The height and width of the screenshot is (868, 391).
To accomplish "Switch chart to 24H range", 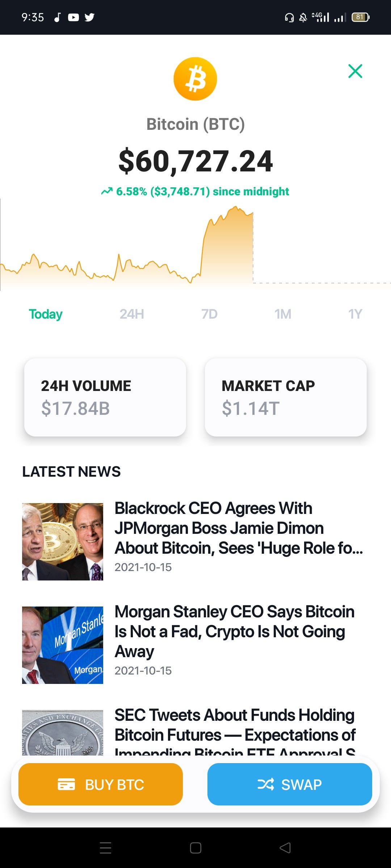I will coord(132,314).
